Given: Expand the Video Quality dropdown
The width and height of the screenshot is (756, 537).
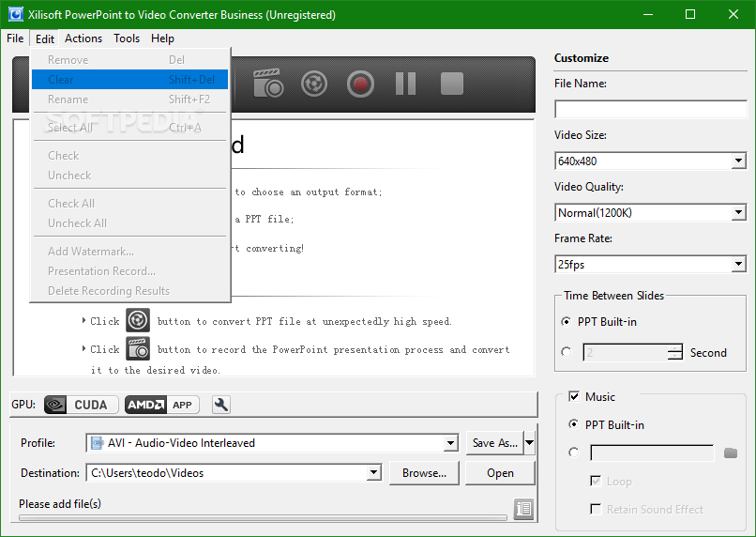Looking at the screenshot, I should click(738, 212).
